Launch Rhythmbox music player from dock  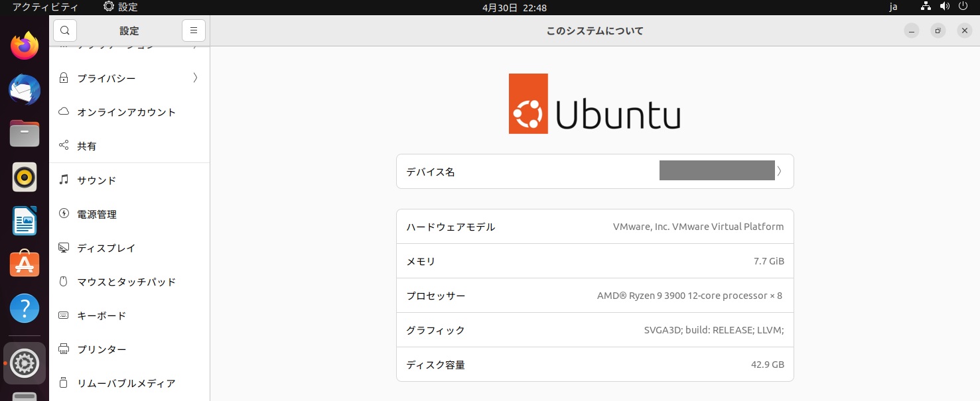pyautogui.click(x=25, y=177)
